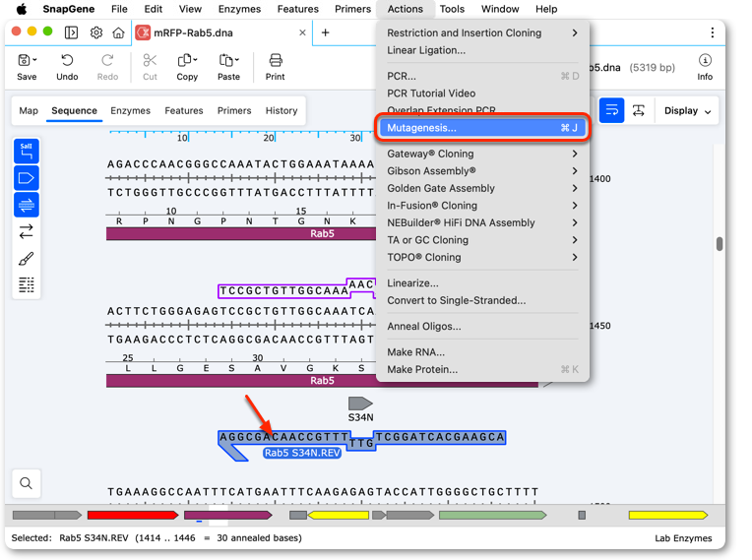Open the Tools menu in menu bar
The height and width of the screenshot is (560, 752).
click(452, 9)
